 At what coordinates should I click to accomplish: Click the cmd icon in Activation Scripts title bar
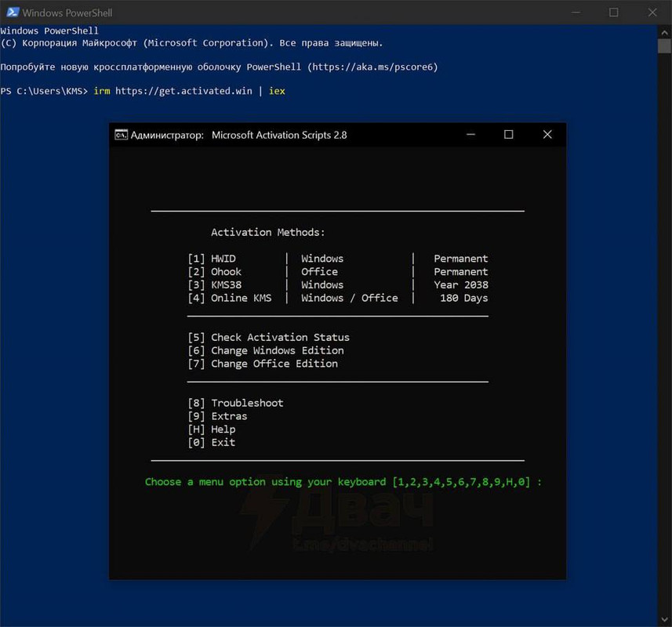[121, 135]
